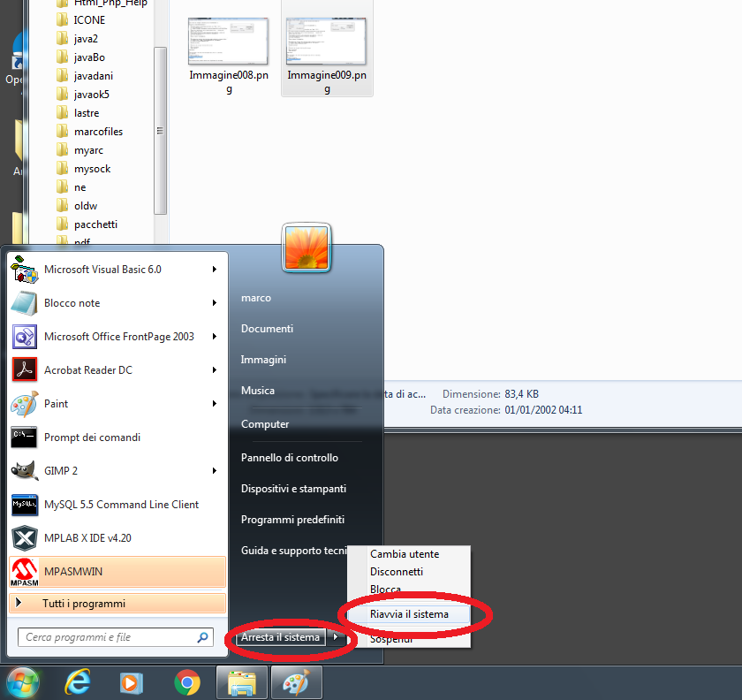Open Pannello di controllo link
This screenshot has height=700, width=742.
(x=289, y=458)
